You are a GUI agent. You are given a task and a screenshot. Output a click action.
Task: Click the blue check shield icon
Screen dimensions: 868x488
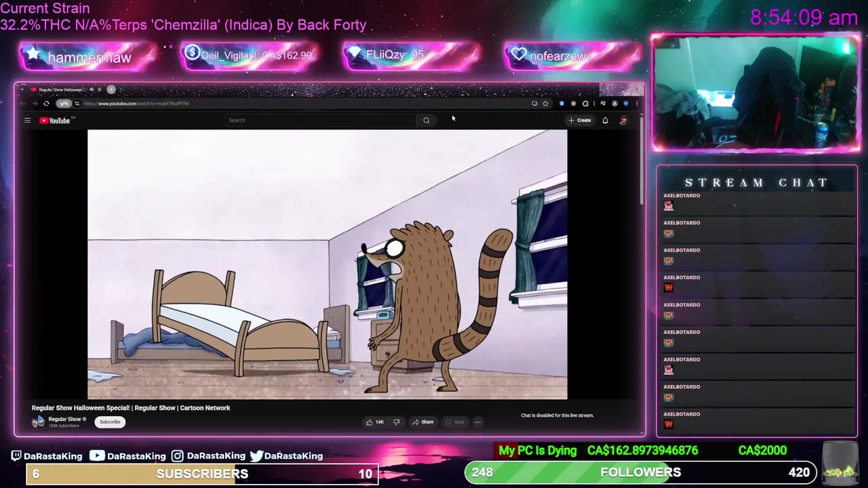point(626,104)
